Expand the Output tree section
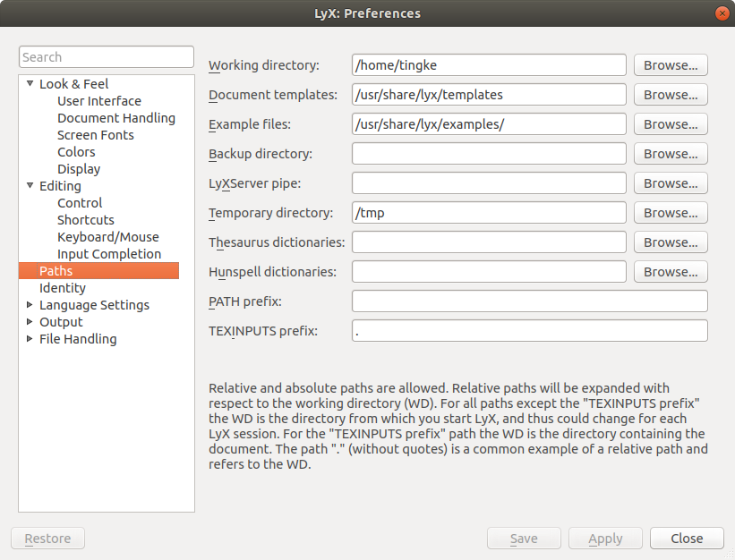735x560 pixels. click(30, 322)
